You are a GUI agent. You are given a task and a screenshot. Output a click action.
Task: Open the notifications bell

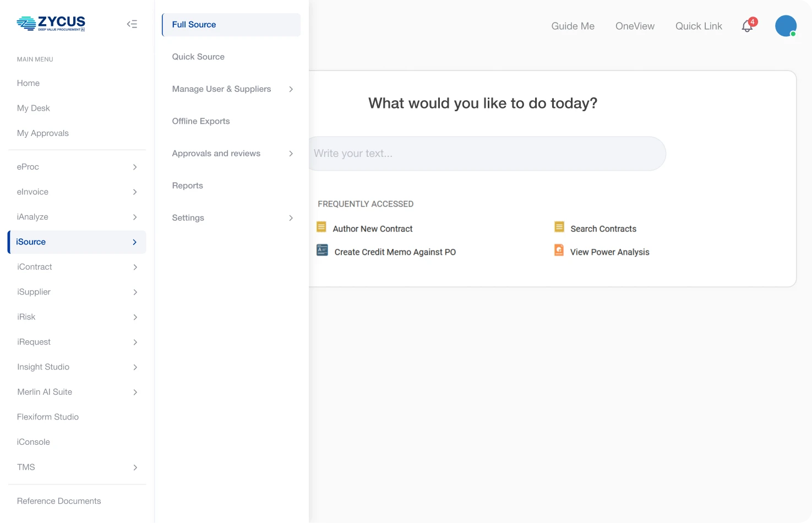pos(748,26)
